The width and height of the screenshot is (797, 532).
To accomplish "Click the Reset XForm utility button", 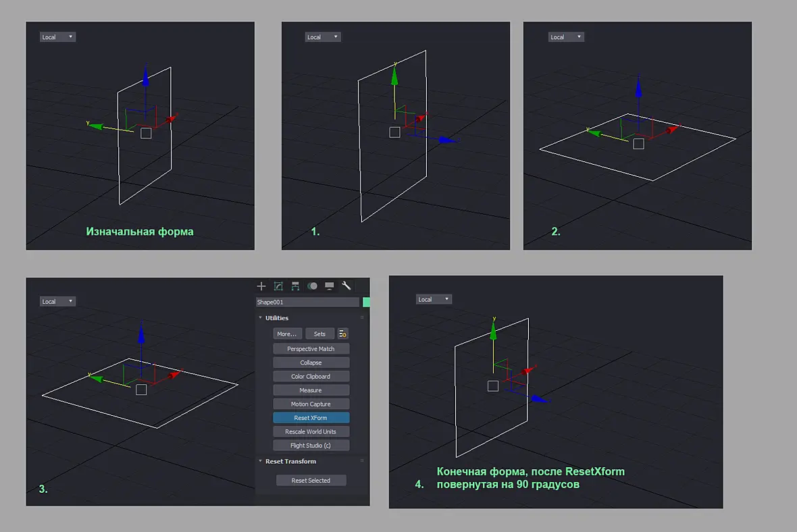I will point(311,418).
